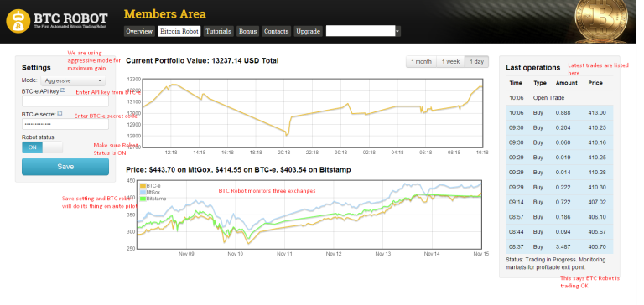Show the 1 month chart range
This screenshot has height=305, width=644.
tap(422, 61)
